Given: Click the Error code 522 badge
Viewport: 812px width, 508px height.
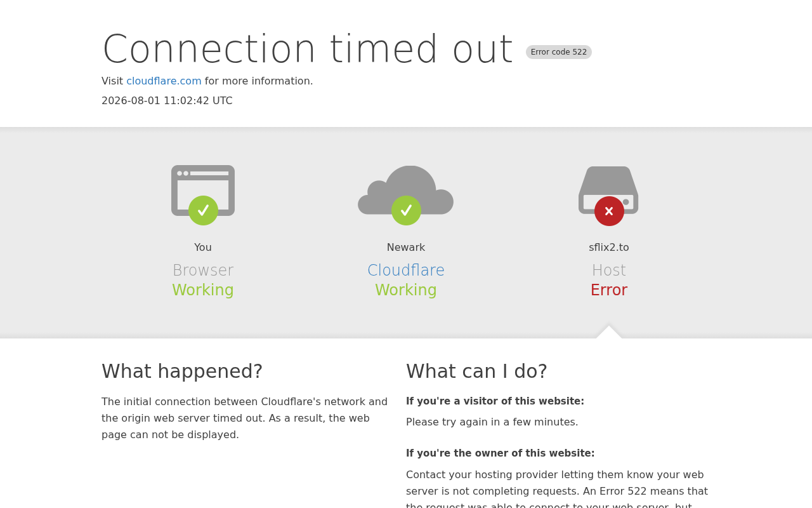Looking at the screenshot, I should tap(559, 52).
